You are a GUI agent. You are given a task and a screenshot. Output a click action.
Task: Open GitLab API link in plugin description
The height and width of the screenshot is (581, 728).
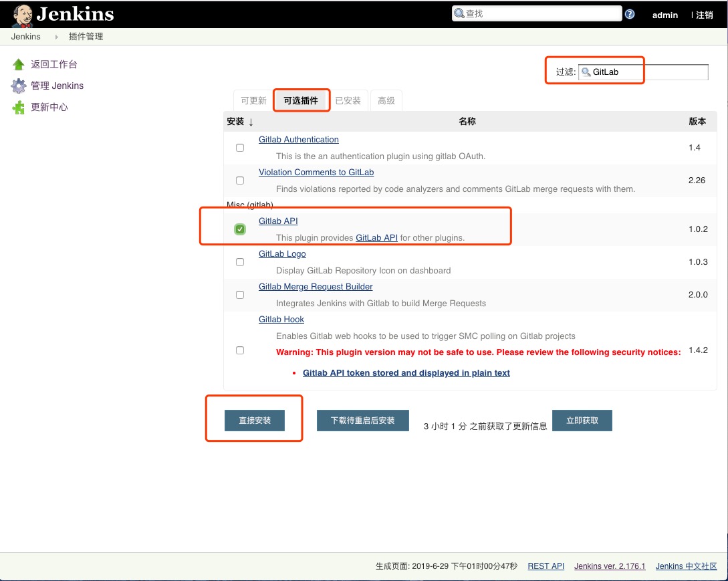coord(376,238)
